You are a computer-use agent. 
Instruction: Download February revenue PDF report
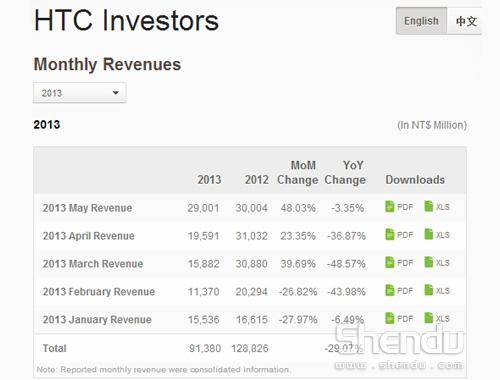coord(399,291)
